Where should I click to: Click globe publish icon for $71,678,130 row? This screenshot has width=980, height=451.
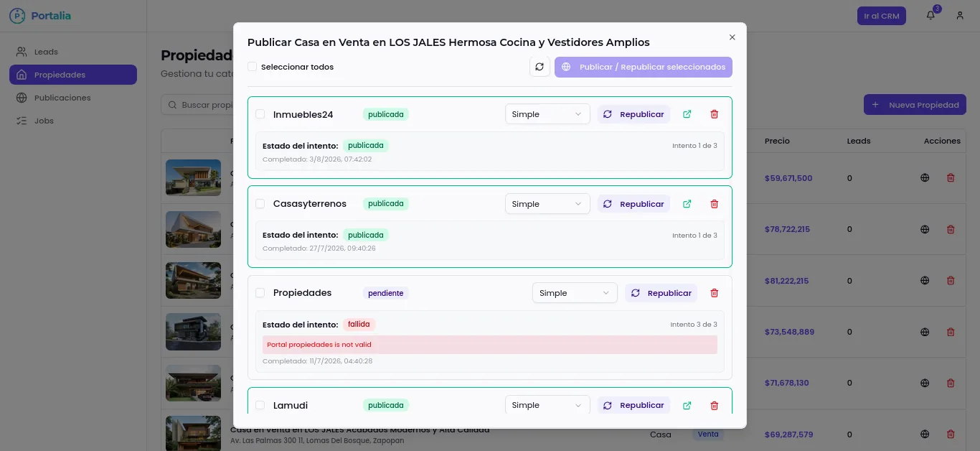[x=925, y=383]
